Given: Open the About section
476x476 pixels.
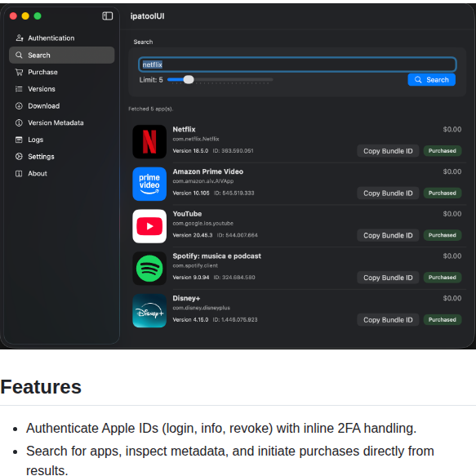Looking at the screenshot, I should 62,173.
